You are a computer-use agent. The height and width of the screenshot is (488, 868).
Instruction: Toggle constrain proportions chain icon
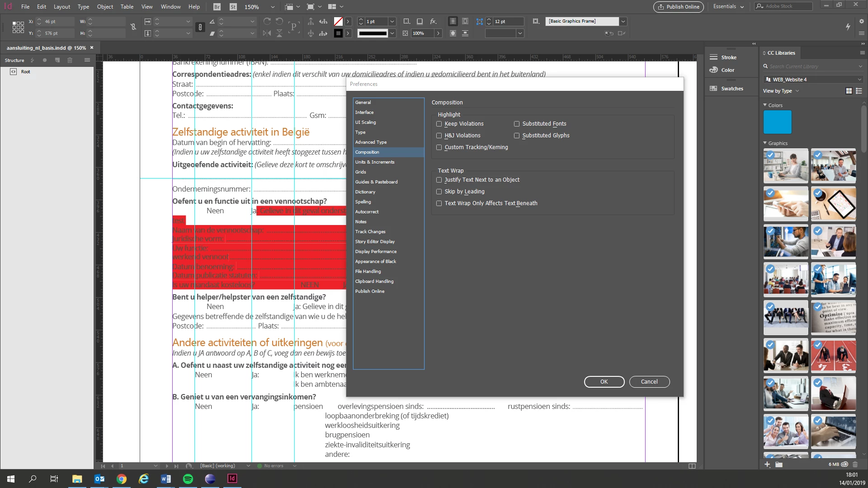tap(133, 27)
